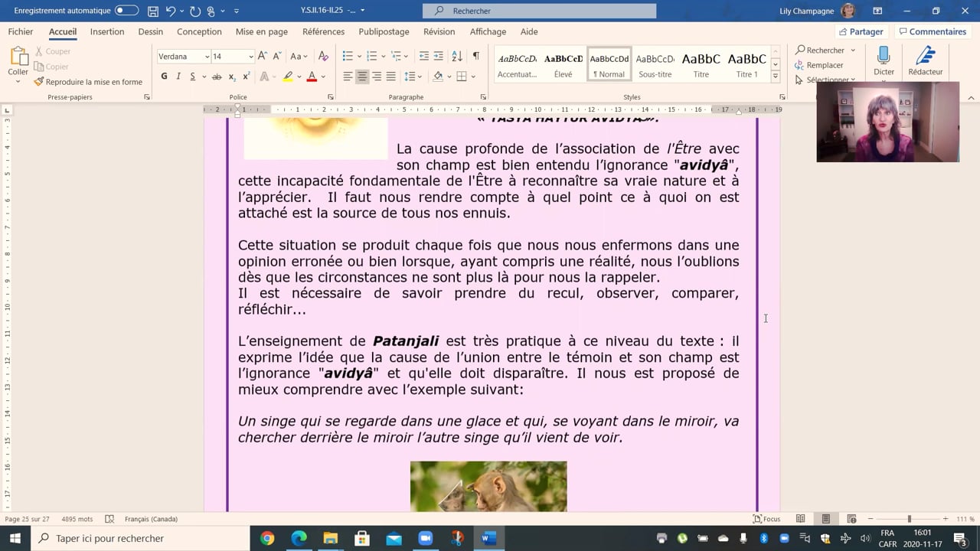Click the Partager button
The image size is (980, 551).
click(861, 31)
